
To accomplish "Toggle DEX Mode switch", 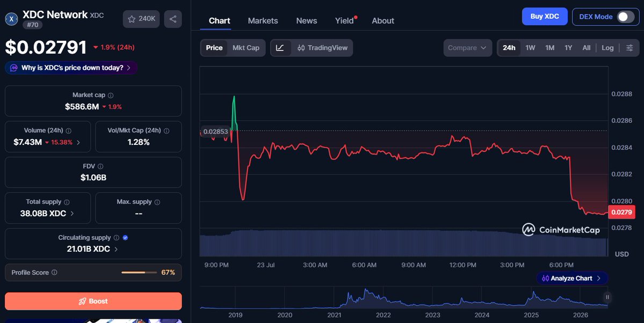I will click(x=626, y=17).
